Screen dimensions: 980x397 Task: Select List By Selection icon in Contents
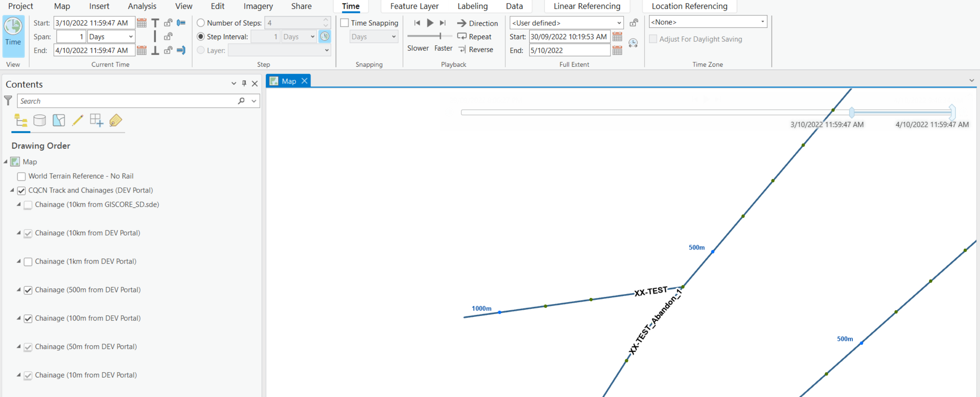[x=59, y=121]
